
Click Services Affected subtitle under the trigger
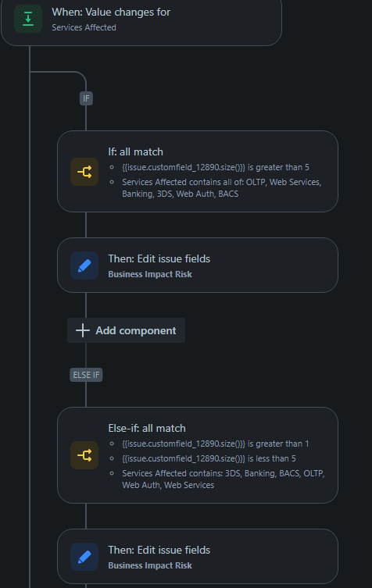coord(84,27)
